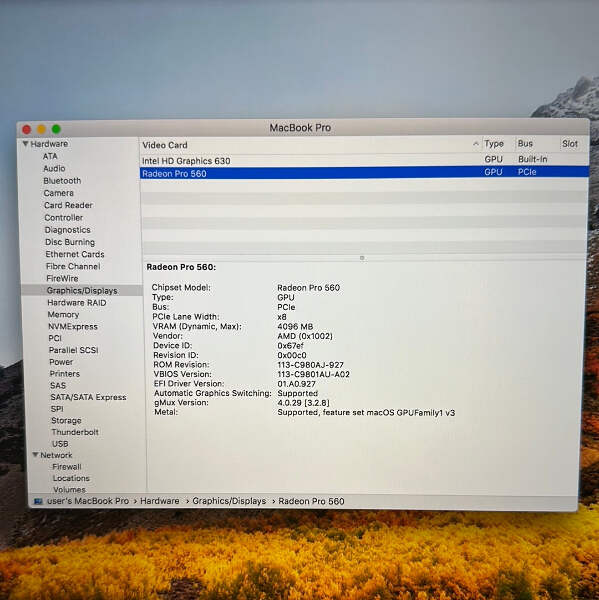
Task: Click the PCIe Lane Width value x8
Action: pos(282,317)
